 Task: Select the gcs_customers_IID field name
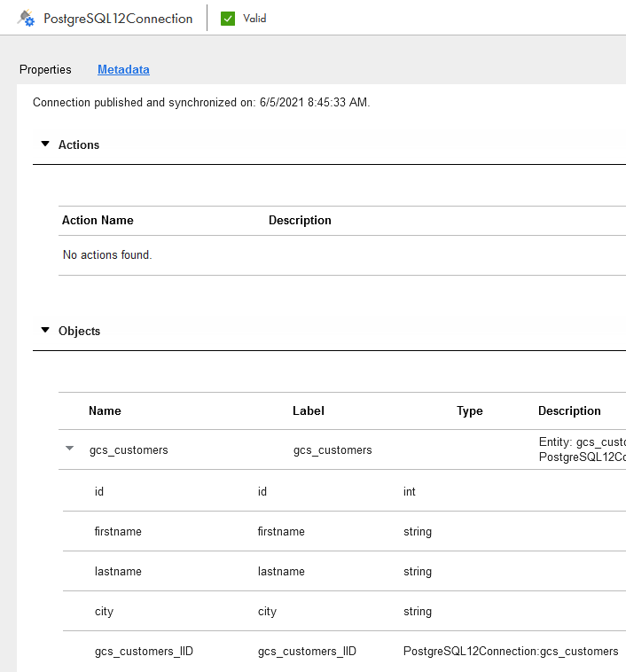click(x=144, y=652)
